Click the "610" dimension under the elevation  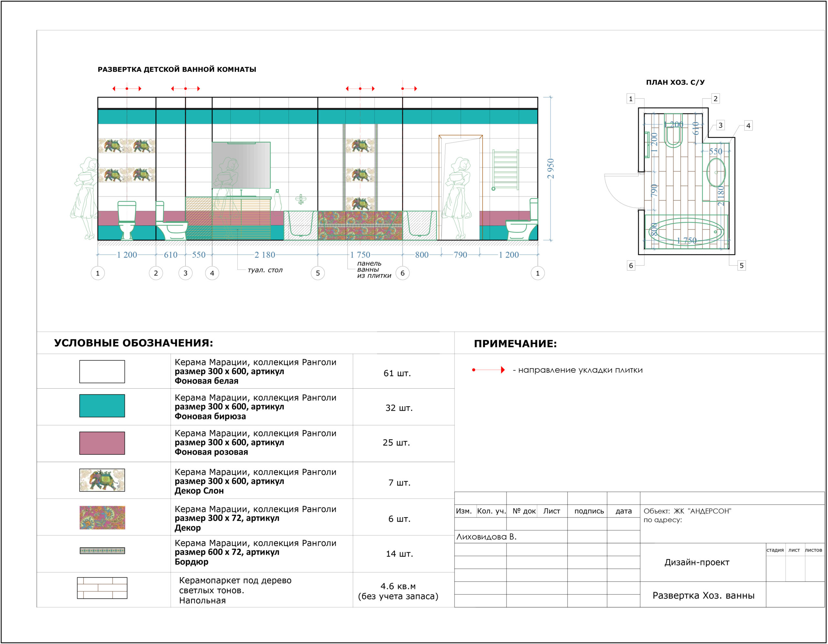(170, 255)
